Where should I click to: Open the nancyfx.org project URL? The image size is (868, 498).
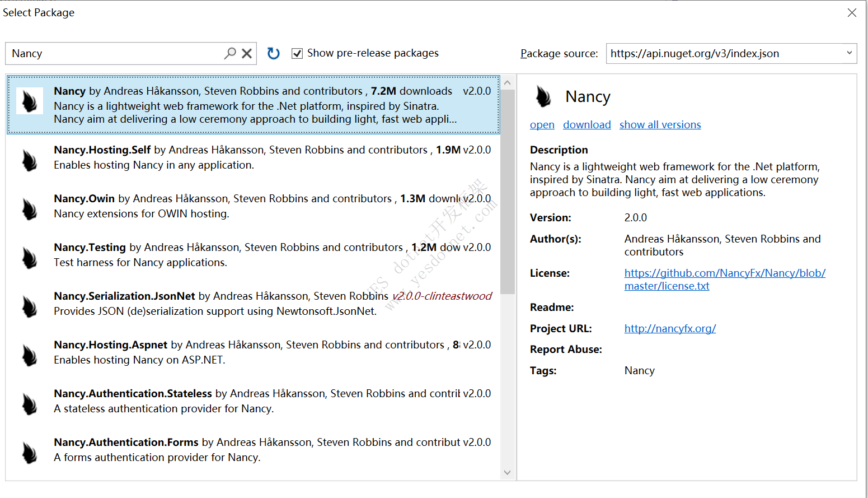click(670, 328)
